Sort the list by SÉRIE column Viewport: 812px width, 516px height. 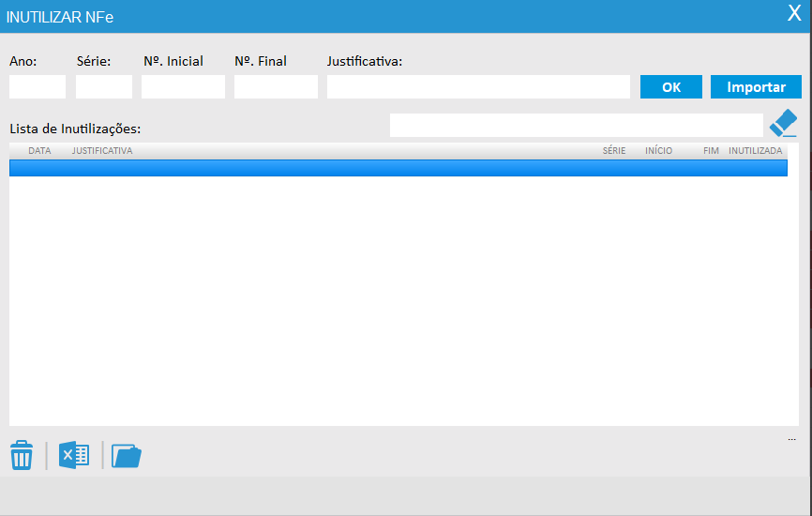coord(614,151)
